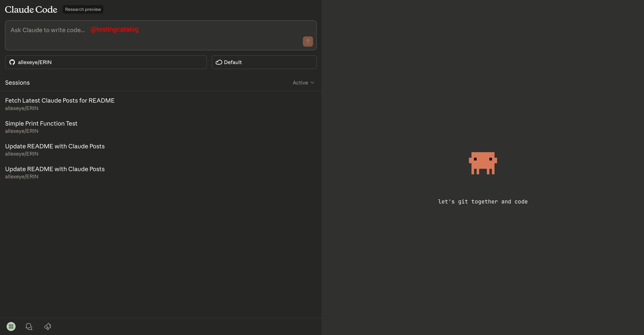The image size is (644, 335).
Task: Click allexeye/ERIN under Fetch Latest Claude Posts
Action: point(22,108)
